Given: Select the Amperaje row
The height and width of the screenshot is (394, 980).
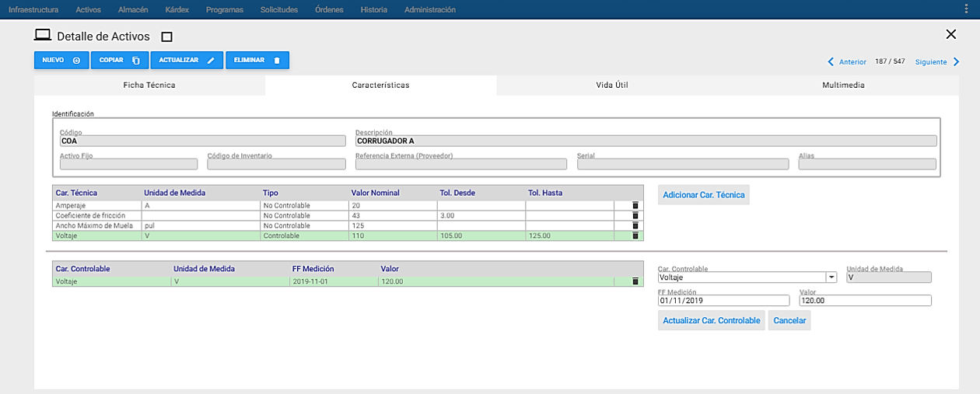Looking at the screenshot, I should (348, 205).
